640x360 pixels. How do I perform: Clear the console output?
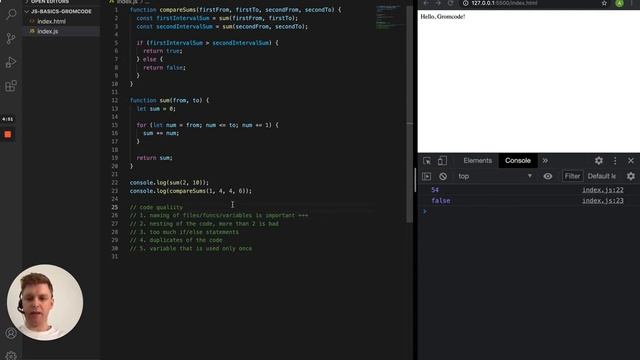443,176
